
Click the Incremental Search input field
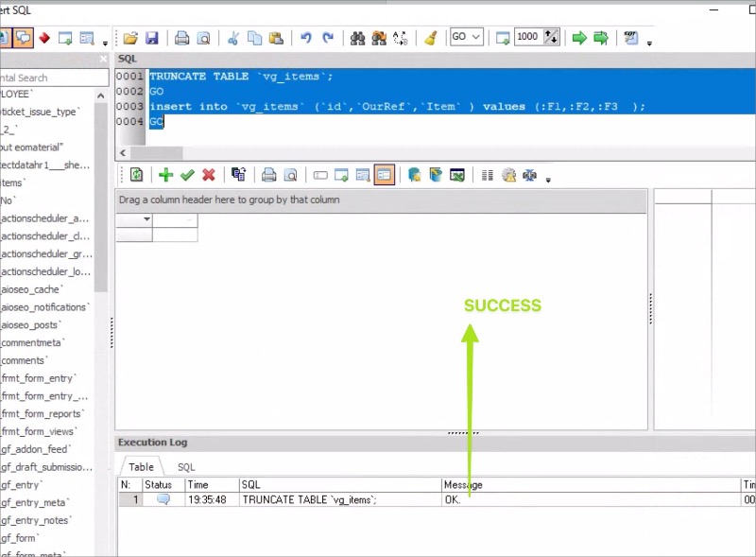pos(54,78)
